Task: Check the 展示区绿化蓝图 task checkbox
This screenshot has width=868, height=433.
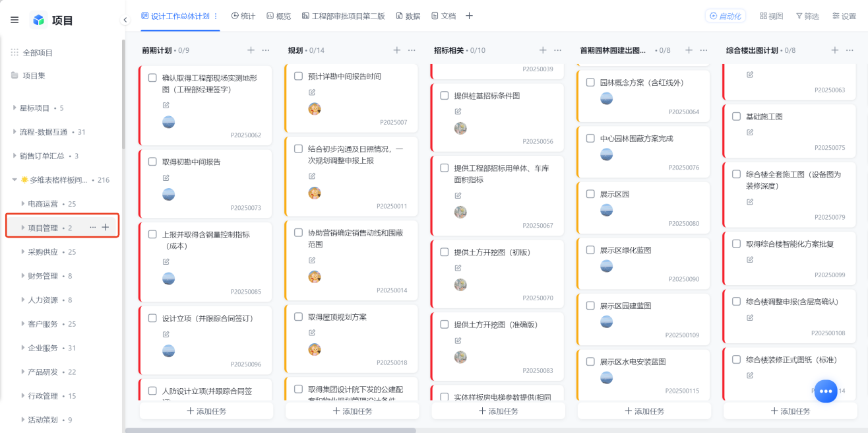Action: (x=590, y=250)
